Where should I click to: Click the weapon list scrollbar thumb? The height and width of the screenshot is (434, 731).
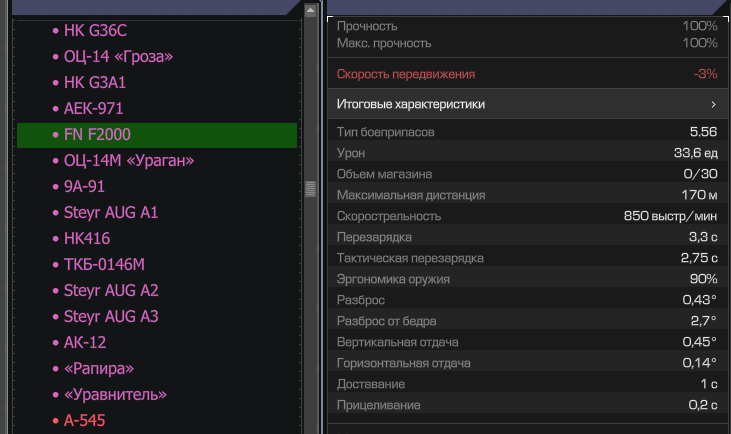coord(310,189)
